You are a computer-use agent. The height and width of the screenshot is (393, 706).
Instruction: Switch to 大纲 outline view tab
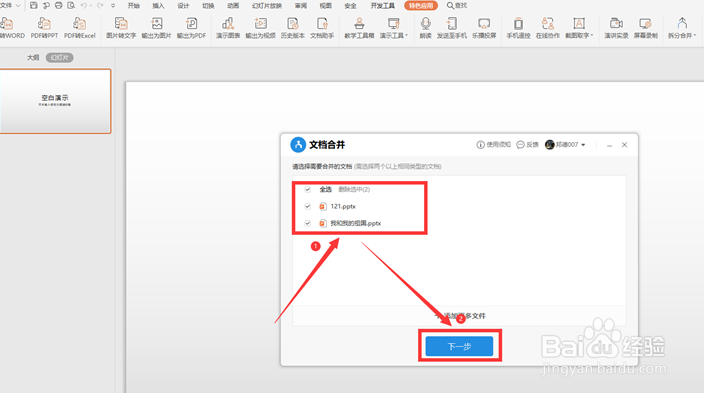click(33, 58)
